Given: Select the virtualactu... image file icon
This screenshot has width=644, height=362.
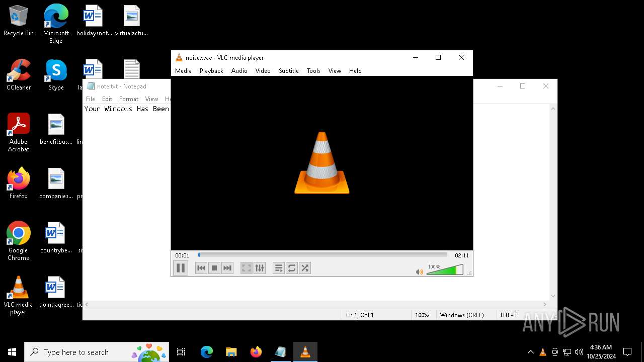Looking at the screenshot, I should click(131, 21).
